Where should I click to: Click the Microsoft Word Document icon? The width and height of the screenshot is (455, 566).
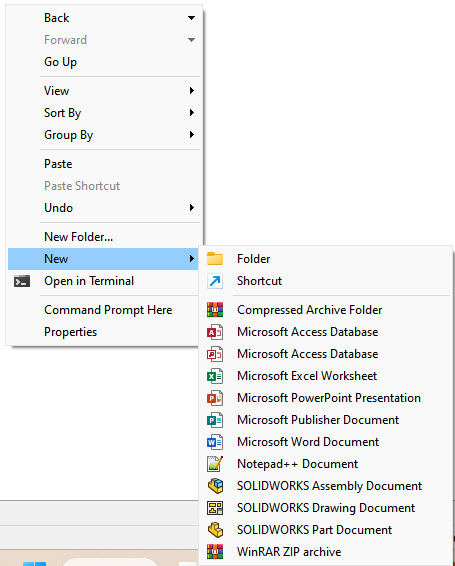(x=215, y=442)
